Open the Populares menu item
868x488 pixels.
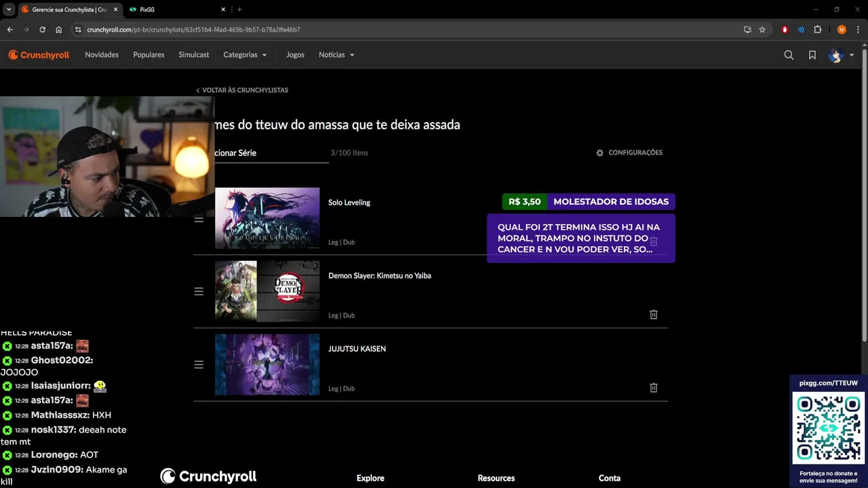click(149, 55)
